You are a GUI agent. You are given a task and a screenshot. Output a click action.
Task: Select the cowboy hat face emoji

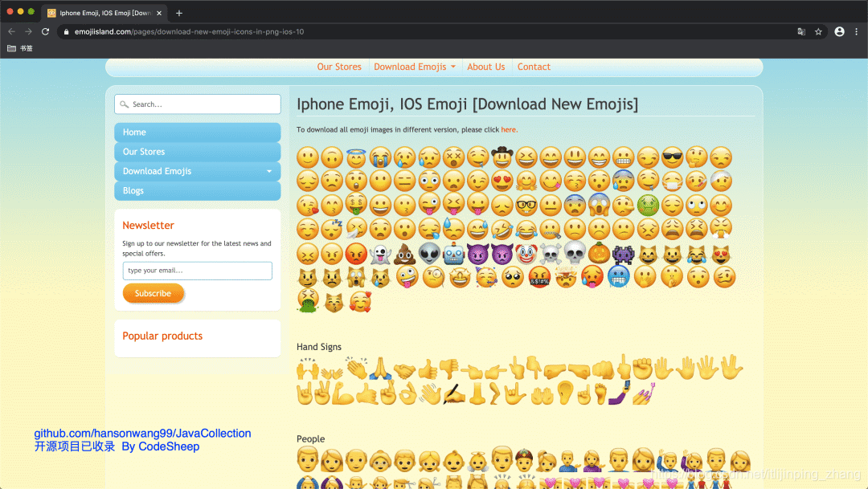pyautogui.click(x=502, y=157)
